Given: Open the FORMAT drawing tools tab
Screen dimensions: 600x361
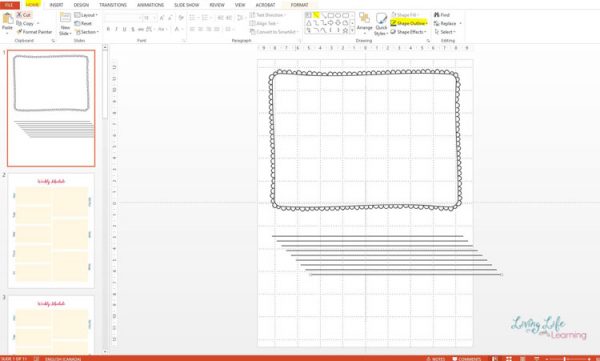Looking at the screenshot, I should pos(299,5).
